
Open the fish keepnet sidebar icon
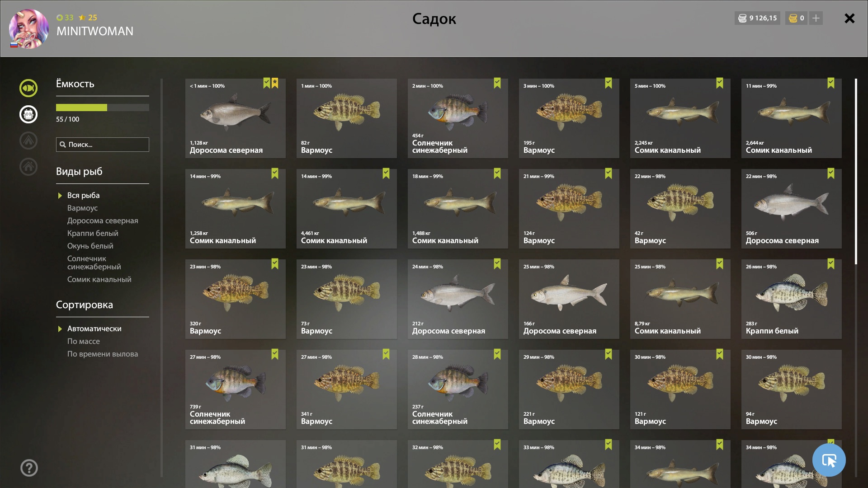pyautogui.click(x=28, y=88)
